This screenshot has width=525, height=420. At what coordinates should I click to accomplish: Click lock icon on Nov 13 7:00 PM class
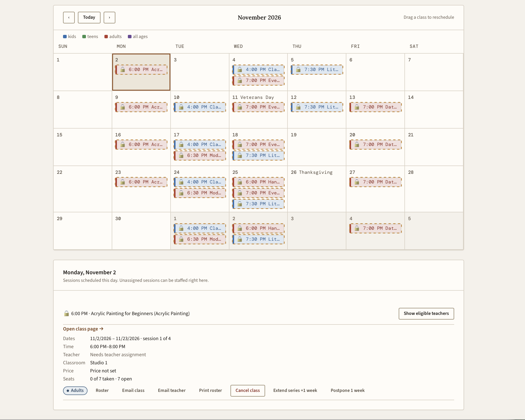tap(357, 107)
